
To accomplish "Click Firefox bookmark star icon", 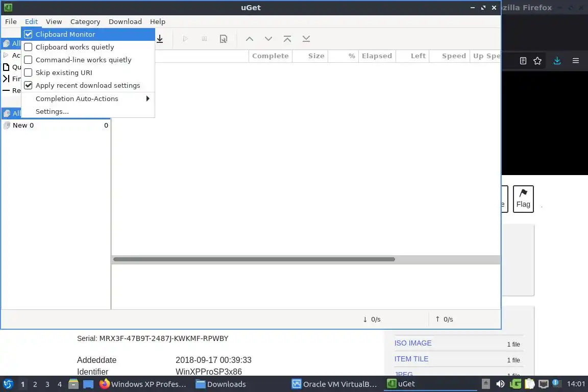I will [537, 61].
